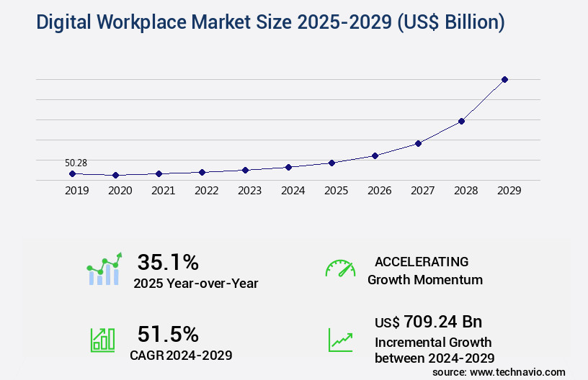Click the 2027 data point marker
The width and height of the screenshot is (588, 380).
pyautogui.click(x=418, y=143)
